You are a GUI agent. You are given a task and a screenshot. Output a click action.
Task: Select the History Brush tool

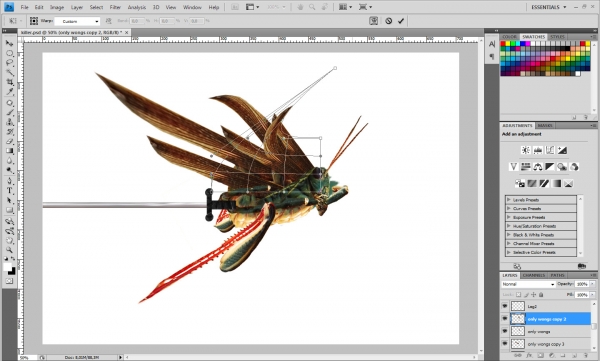(x=10, y=132)
